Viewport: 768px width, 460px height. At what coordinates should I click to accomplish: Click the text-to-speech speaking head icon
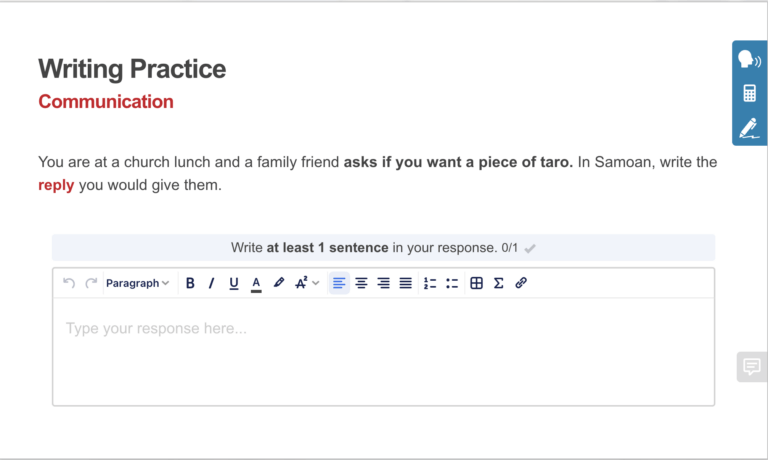[749, 60]
